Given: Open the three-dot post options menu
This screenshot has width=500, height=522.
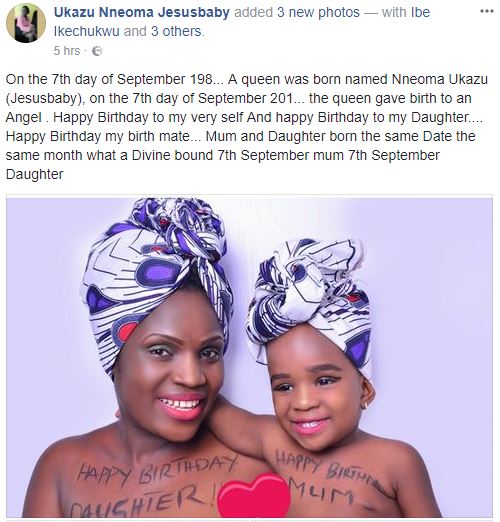Looking at the screenshot, I should [486, 11].
